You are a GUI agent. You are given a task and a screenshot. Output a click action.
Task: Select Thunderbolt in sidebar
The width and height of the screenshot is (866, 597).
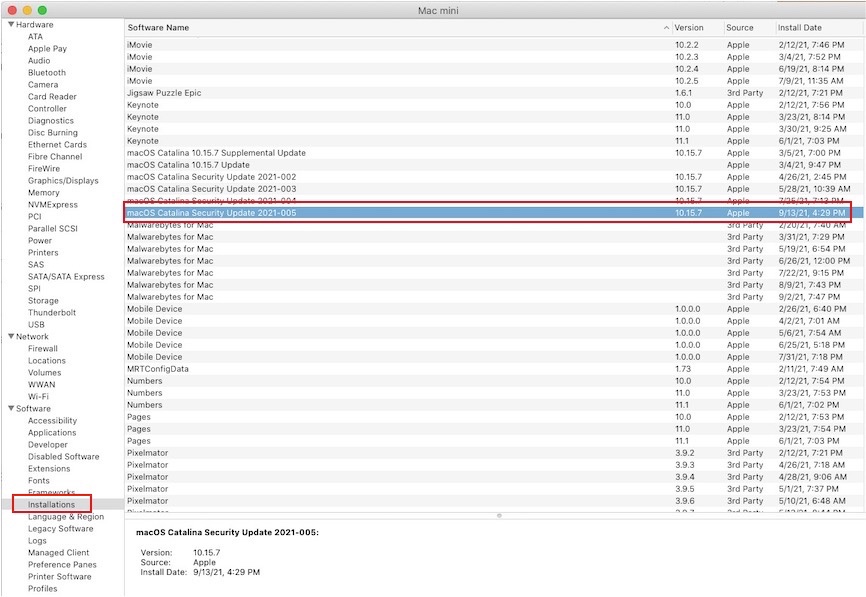pos(52,313)
